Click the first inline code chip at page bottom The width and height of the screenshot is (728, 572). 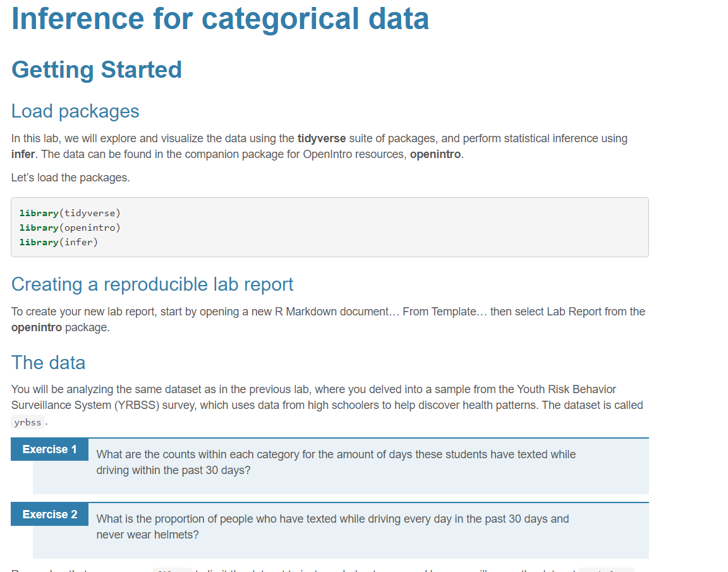pos(171,568)
